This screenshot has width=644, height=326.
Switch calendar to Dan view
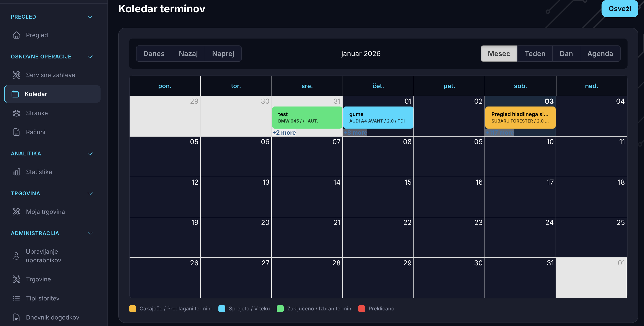pos(566,54)
